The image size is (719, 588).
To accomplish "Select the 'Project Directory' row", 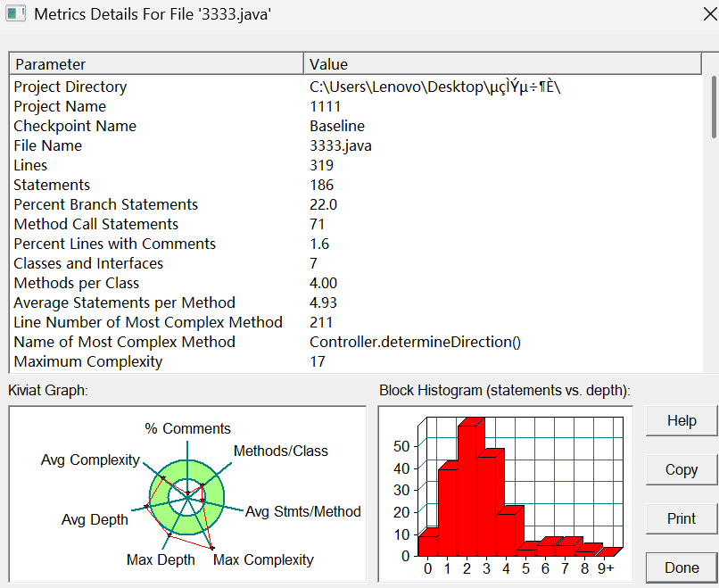I will 356,87.
